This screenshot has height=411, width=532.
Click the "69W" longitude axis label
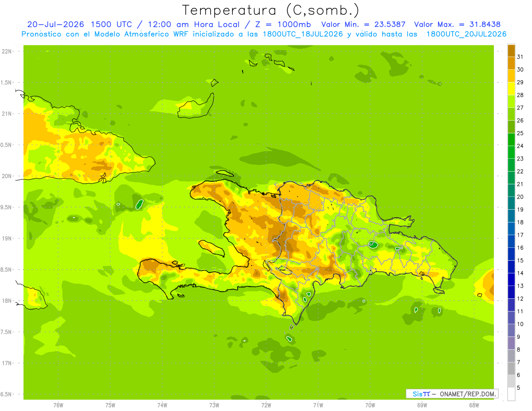click(x=422, y=405)
